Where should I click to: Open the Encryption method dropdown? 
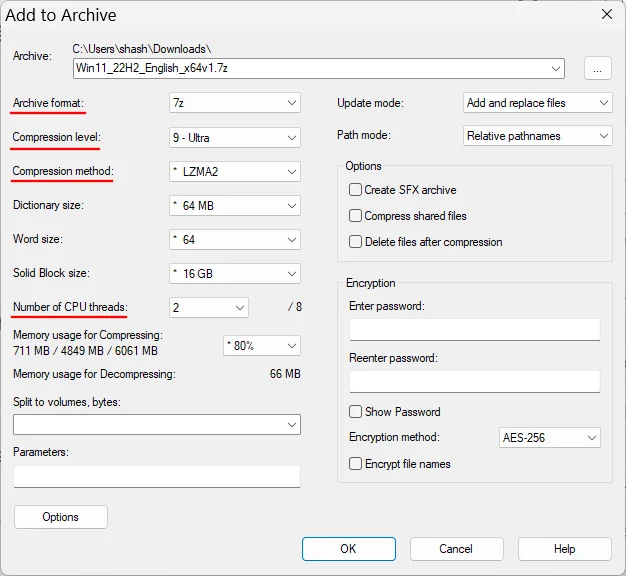[x=550, y=438]
